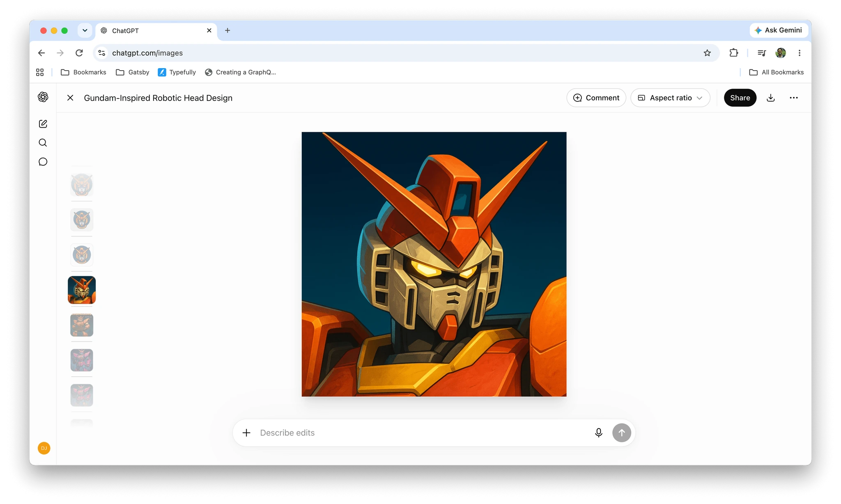Select the first pink robot thumbnail
841x504 pixels.
pos(82,360)
